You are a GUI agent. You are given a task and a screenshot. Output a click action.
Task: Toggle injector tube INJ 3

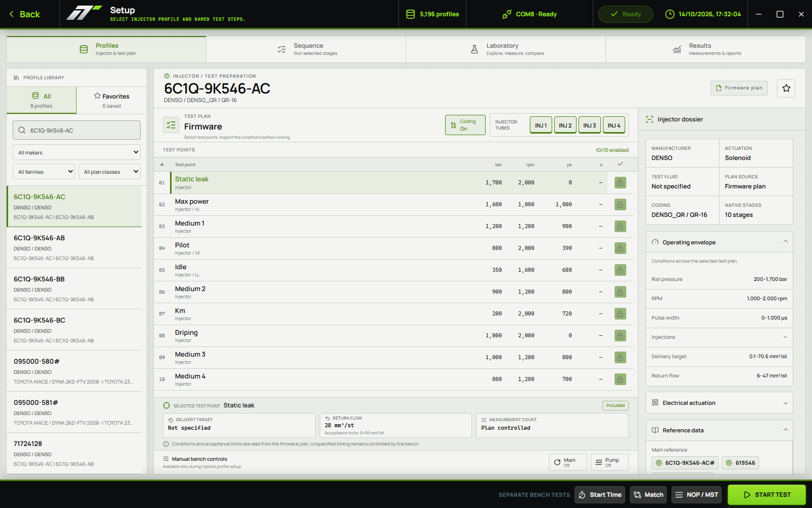[590, 125]
